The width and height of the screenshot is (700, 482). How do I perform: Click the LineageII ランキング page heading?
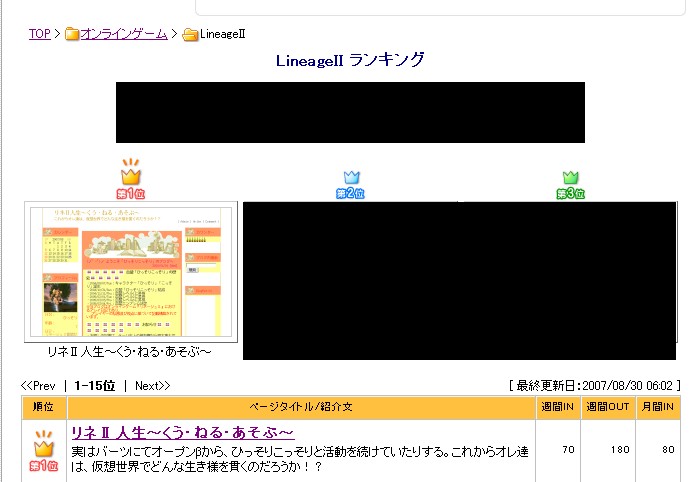click(x=350, y=60)
